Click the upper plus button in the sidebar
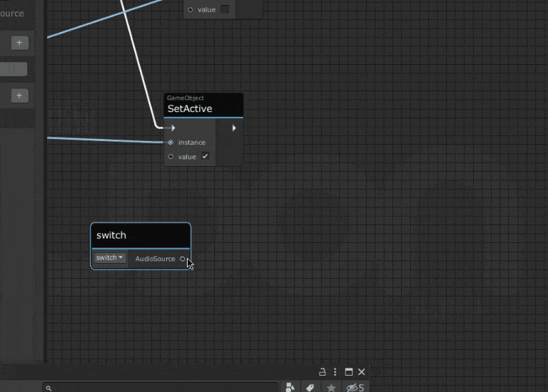This screenshot has height=392, width=548. pyautogui.click(x=19, y=43)
